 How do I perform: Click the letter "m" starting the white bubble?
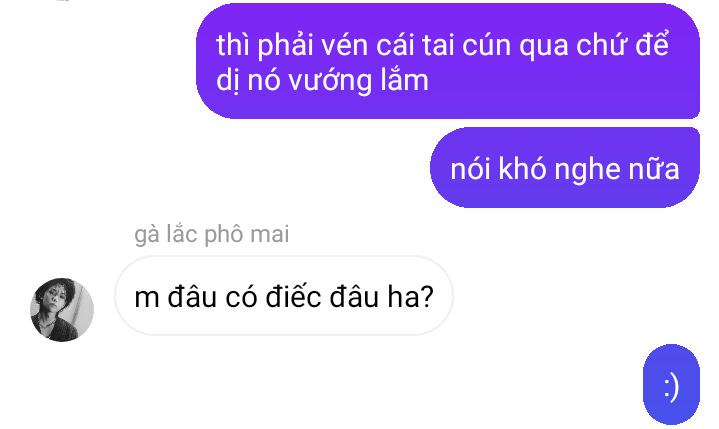pos(147,299)
